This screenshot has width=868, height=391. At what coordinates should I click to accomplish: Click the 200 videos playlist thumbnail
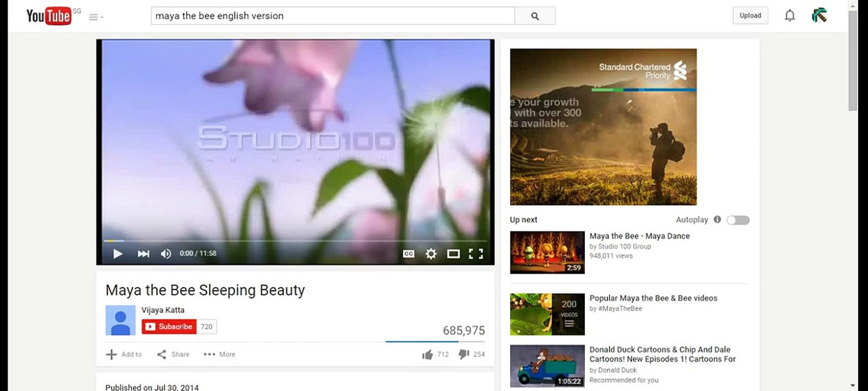point(547,314)
